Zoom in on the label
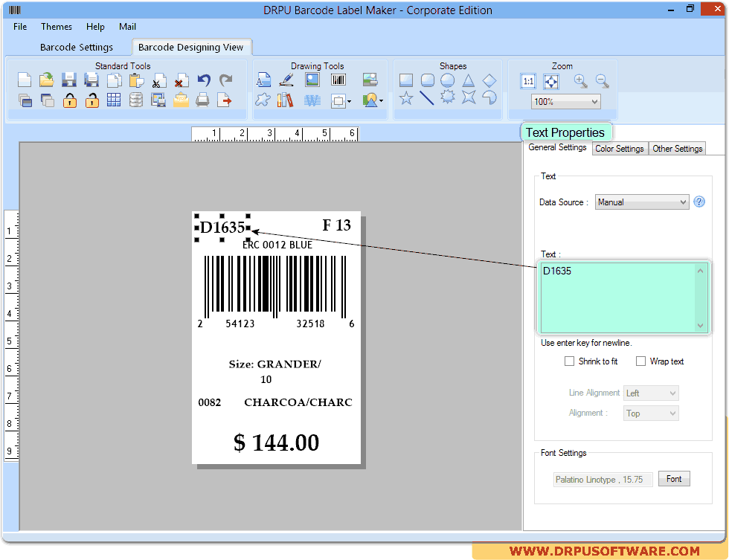The image size is (729, 560). pyautogui.click(x=580, y=81)
